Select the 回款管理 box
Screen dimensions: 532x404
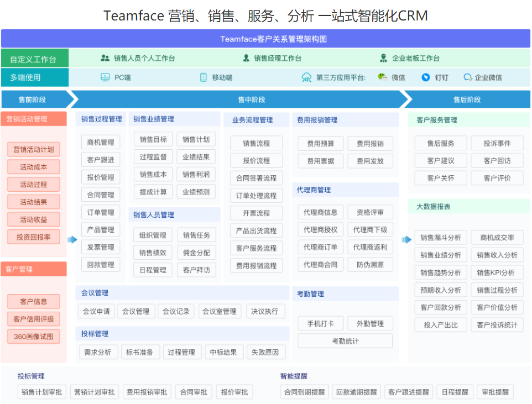click(101, 265)
